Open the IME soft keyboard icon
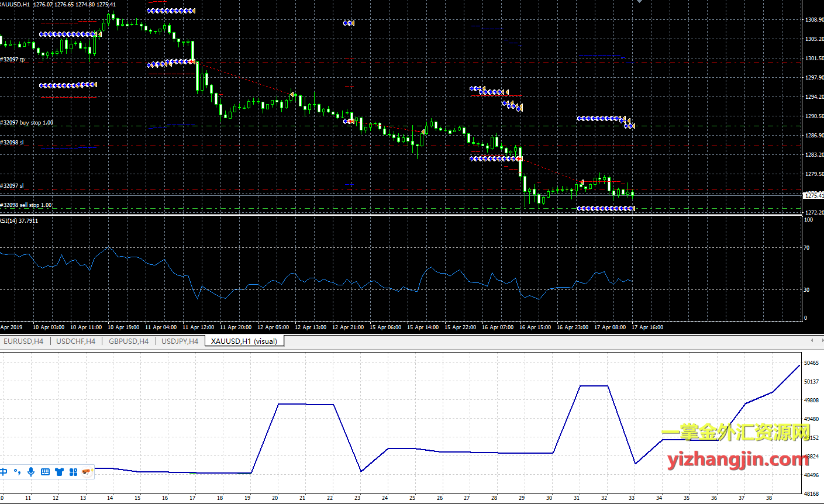 [45, 471]
